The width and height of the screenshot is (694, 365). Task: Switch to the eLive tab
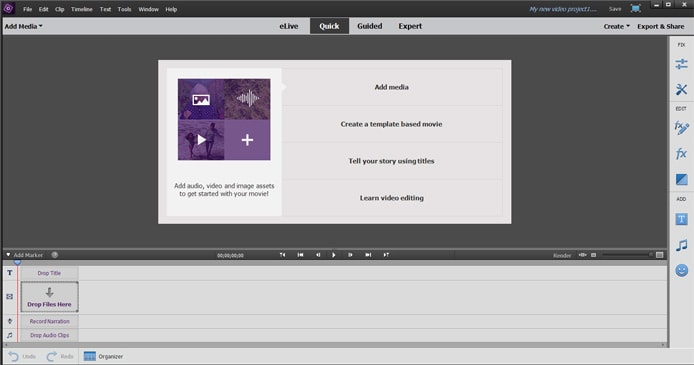pyautogui.click(x=289, y=26)
